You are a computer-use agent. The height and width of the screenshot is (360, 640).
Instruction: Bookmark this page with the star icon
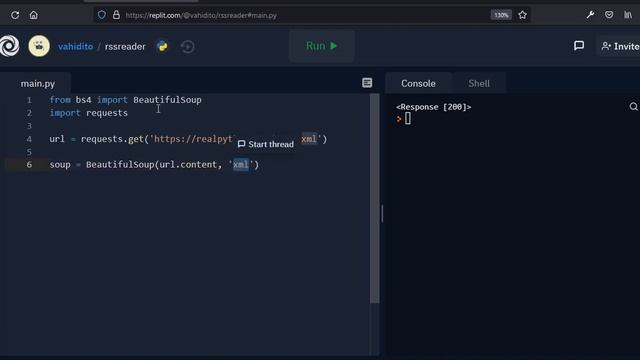click(x=522, y=15)
